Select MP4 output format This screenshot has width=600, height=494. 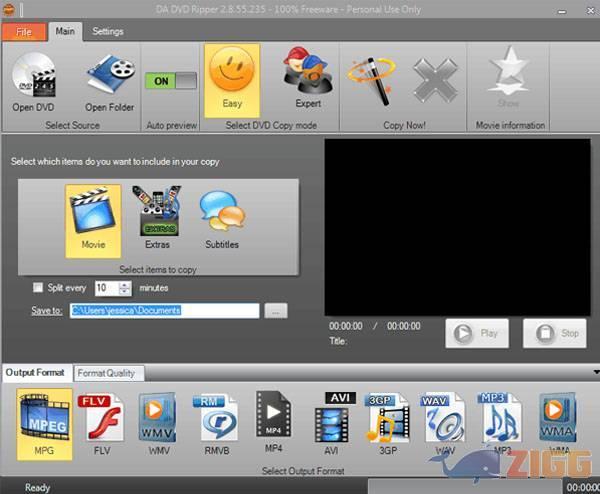point(274,420)
